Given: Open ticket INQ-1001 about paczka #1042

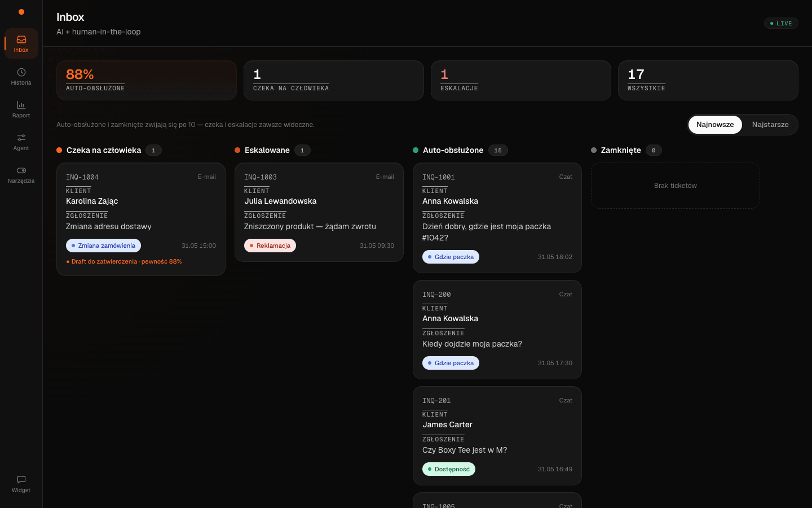Looking at the screenshot, I should 497,218.
